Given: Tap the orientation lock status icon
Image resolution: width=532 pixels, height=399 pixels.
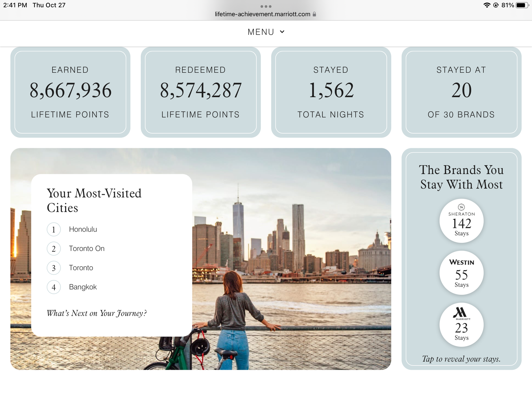Looking at the screenshot, I should point(496,5).
